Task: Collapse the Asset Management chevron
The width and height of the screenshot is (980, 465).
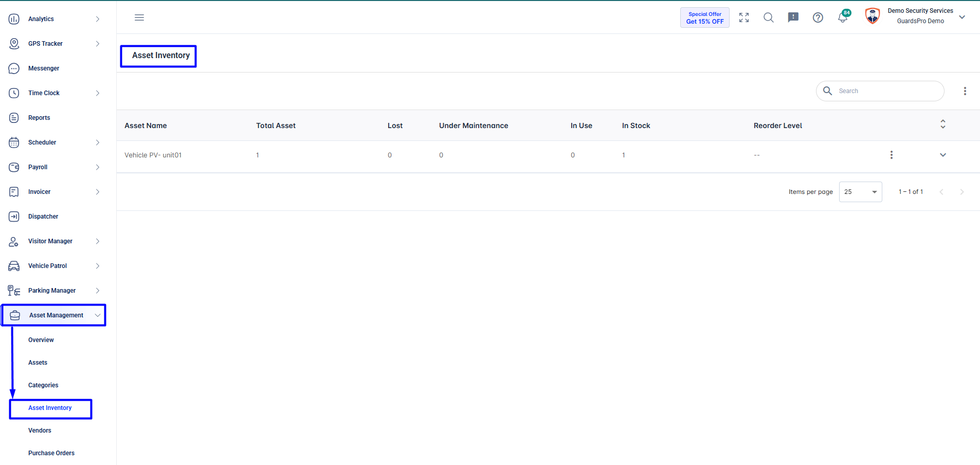Action: pos(98,315)
